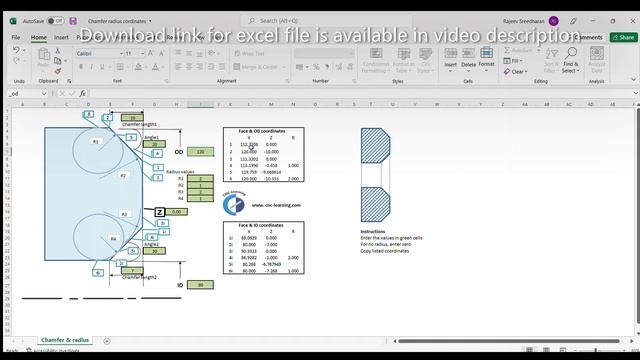Click the Search box
Image resolution: width=640 pixels, height=360 pixels.
tap(326, 20)
